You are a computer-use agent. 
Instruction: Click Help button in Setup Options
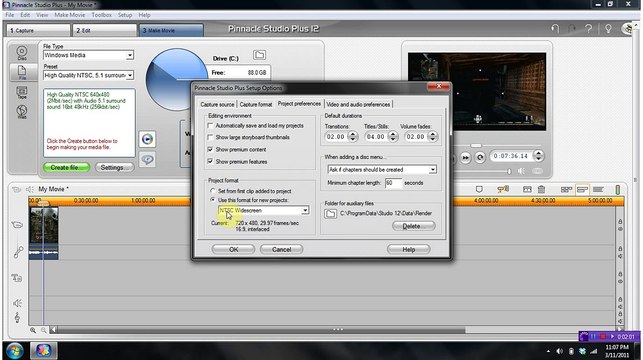click(x=408, y=249)
